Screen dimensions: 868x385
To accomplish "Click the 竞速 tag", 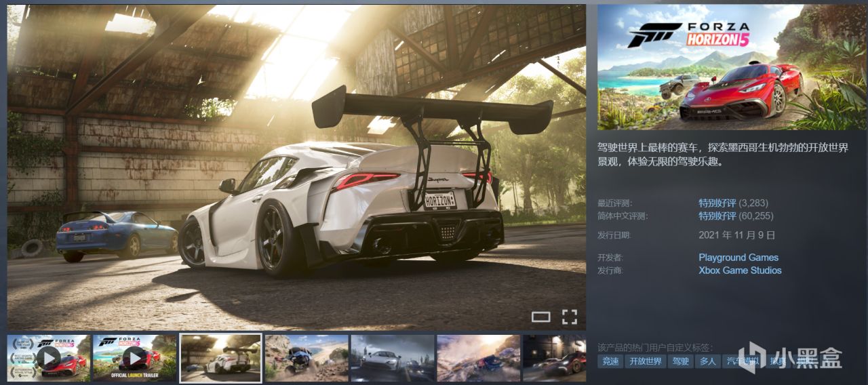I will [610, 361].
